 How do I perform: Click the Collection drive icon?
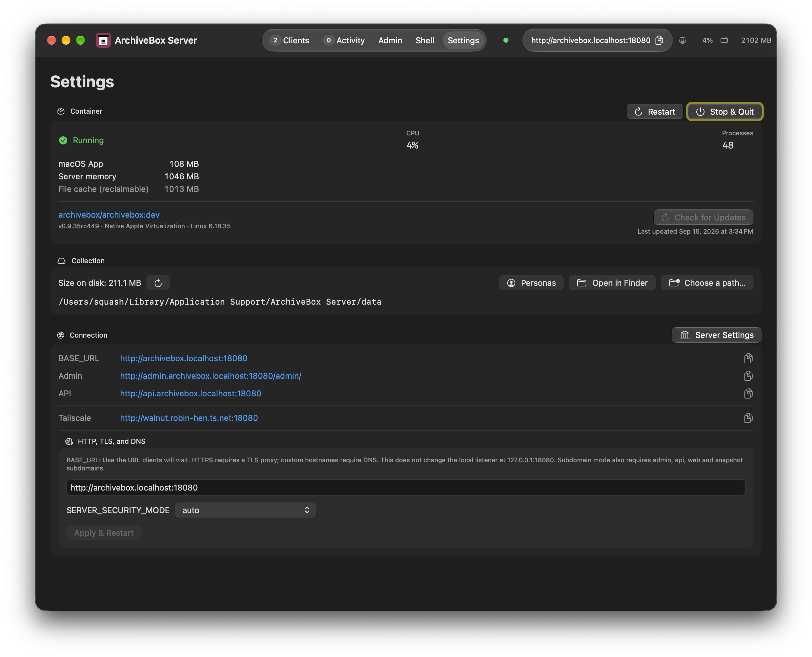tap(61, 261)
